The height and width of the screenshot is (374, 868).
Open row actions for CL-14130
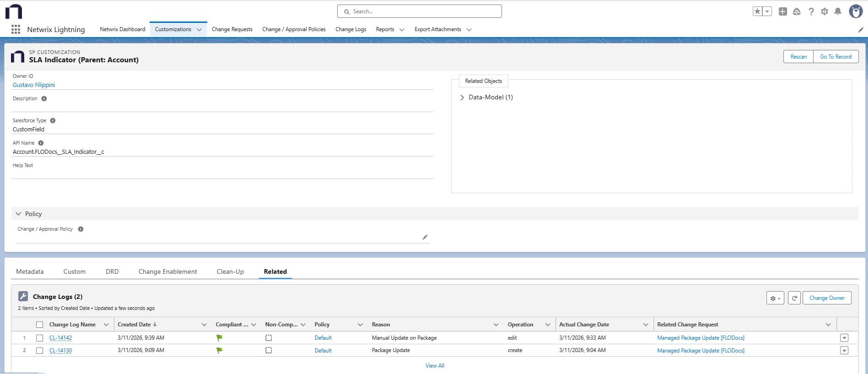coord(844,350)
